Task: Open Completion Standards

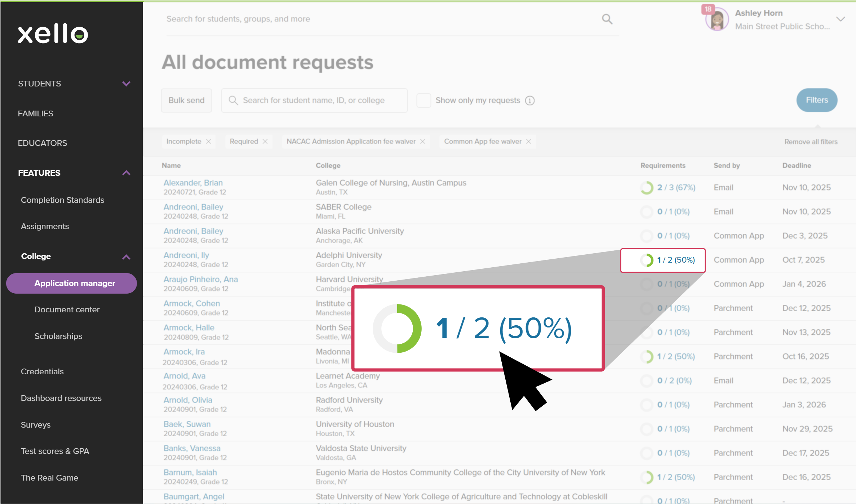Action: pos(62,200)
